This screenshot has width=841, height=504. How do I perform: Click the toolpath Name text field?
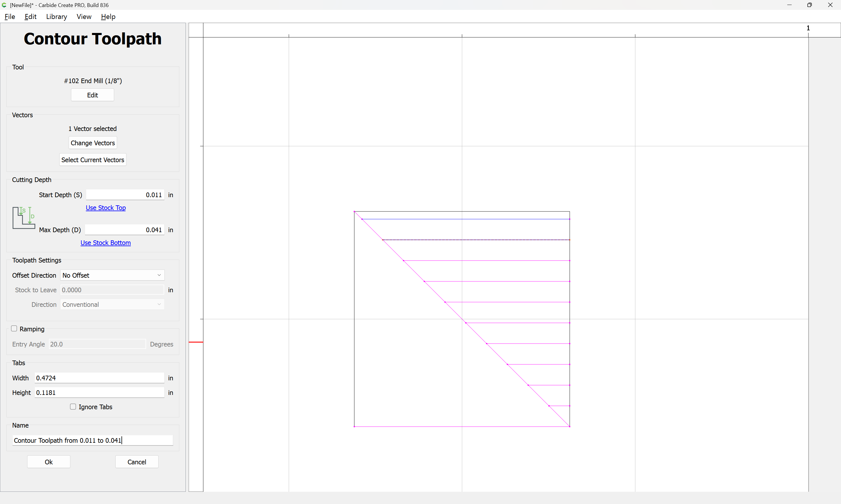pyautogui.click(x=93, y=440)
